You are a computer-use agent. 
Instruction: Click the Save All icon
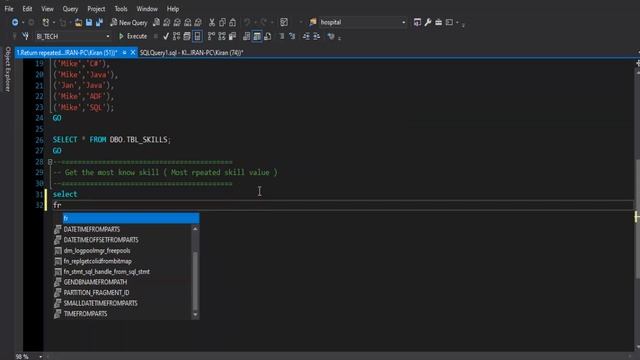pos(99,22)
